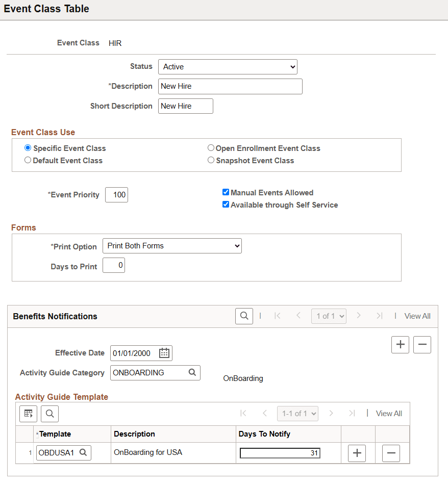Select the Default Event Class radio button

coord(28,160)
